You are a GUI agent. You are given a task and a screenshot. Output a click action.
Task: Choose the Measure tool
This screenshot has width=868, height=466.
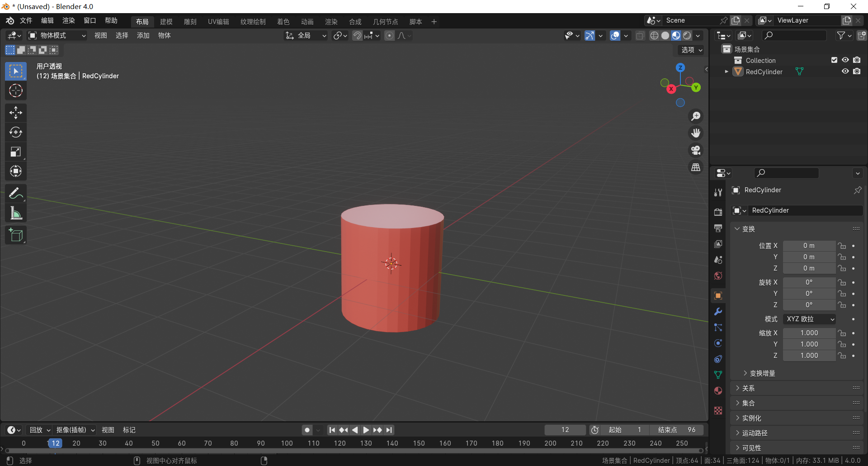coord(16,213)
